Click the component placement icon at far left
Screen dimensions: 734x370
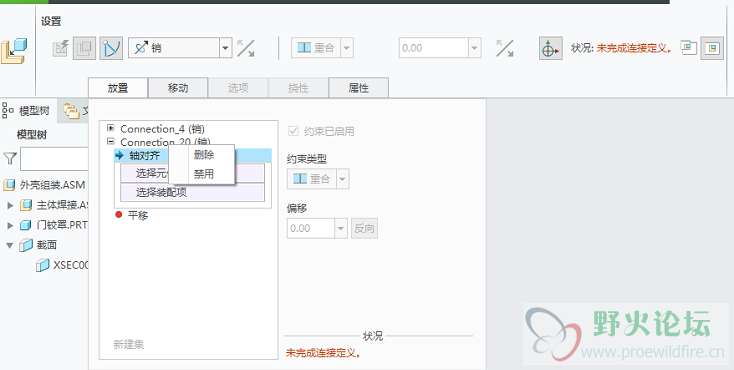[x=14, y=52]
